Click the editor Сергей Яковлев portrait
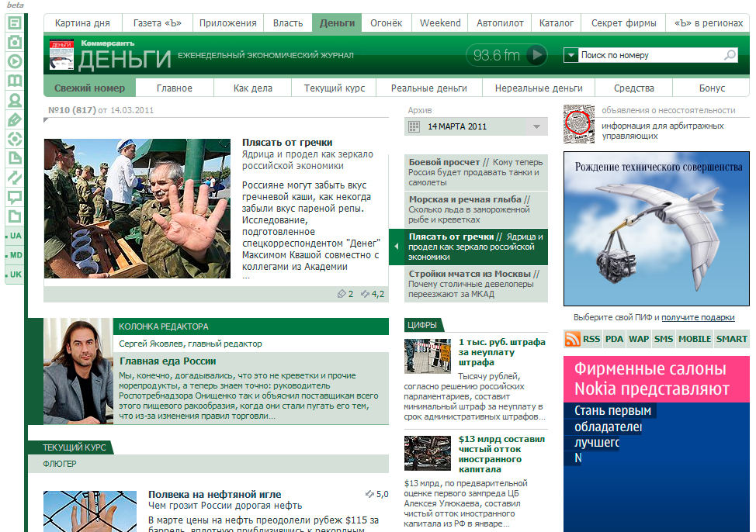 78,371
